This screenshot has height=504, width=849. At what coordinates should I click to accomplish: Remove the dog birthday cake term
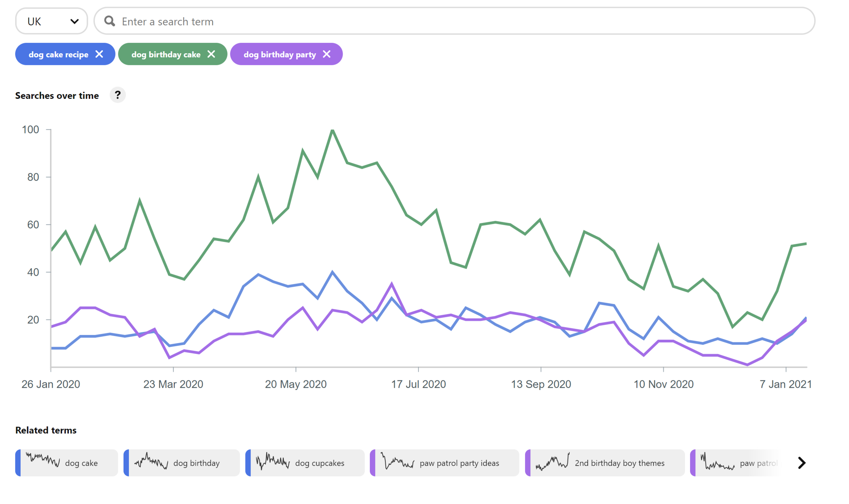(x=211, y=54)
